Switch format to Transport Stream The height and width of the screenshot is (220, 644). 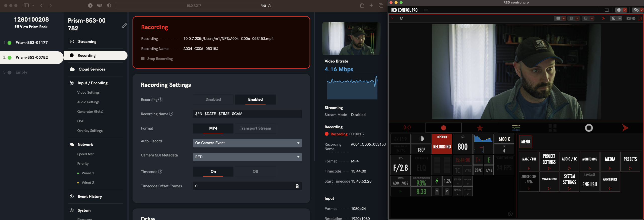pyautogui.click(x=255, y=128)
